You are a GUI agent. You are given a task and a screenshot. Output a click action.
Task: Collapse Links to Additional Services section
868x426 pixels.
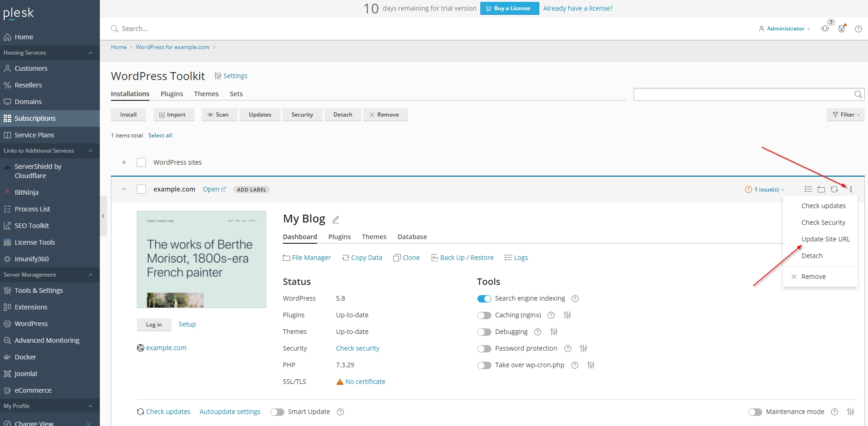pos(91,151)
